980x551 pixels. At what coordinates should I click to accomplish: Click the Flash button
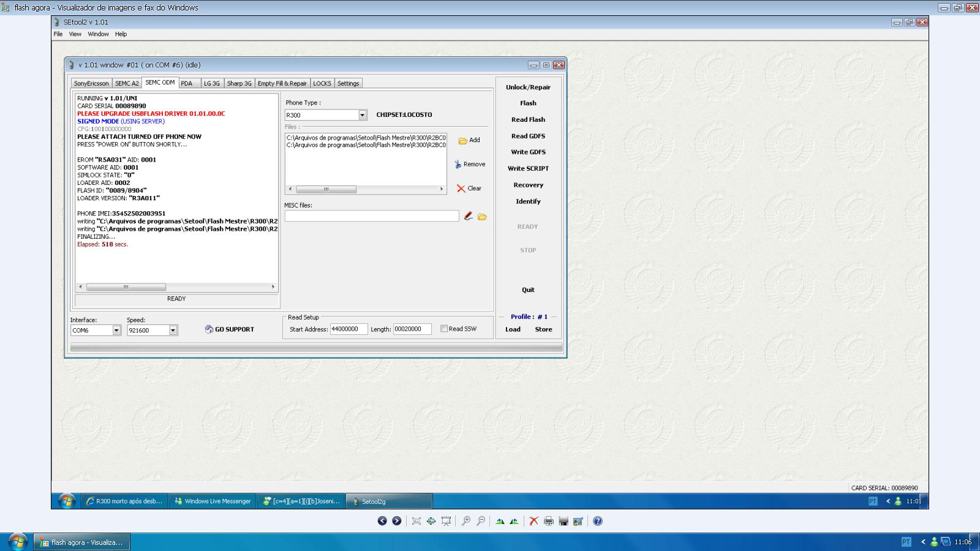coord(528,103)
